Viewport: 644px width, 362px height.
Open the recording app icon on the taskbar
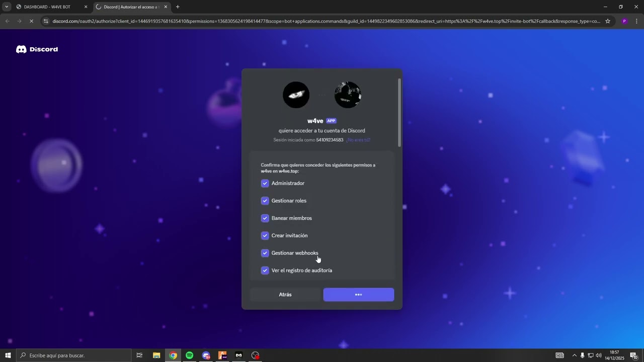[255, 355]
